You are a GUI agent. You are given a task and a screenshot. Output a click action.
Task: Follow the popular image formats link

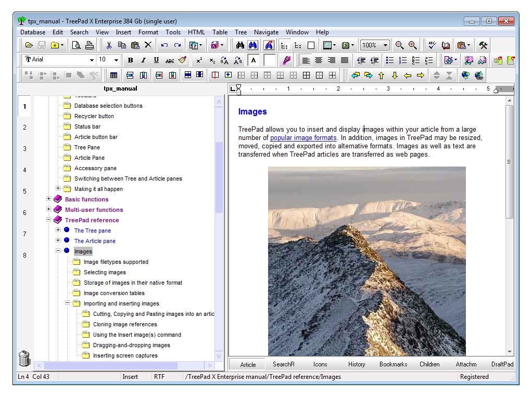point(303,138)
